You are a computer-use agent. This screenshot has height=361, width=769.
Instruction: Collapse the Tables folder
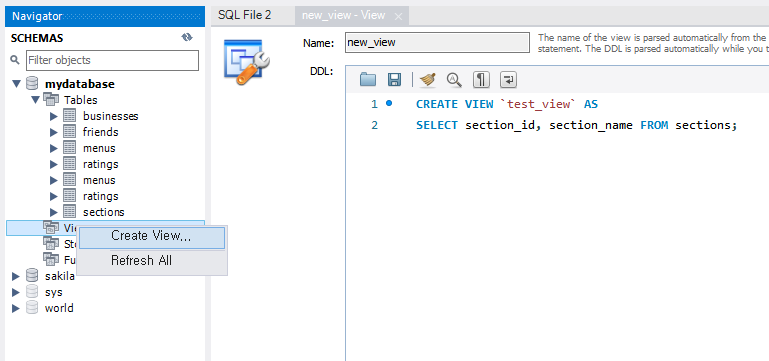(35, 100)
